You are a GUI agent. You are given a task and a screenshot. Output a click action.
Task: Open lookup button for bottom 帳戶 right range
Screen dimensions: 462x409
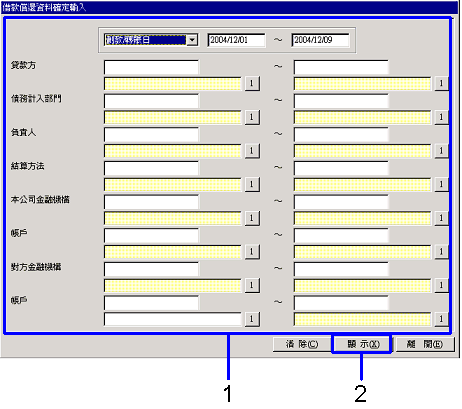(441, 319)
